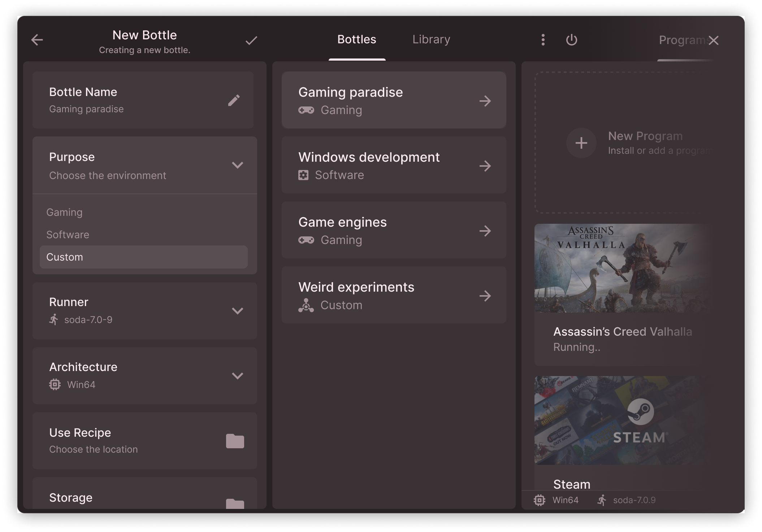This screenshot has width=762, height=532.
Task: Switch to the Bottles tab
Action: pyautogui.click(x=357, y=39)
